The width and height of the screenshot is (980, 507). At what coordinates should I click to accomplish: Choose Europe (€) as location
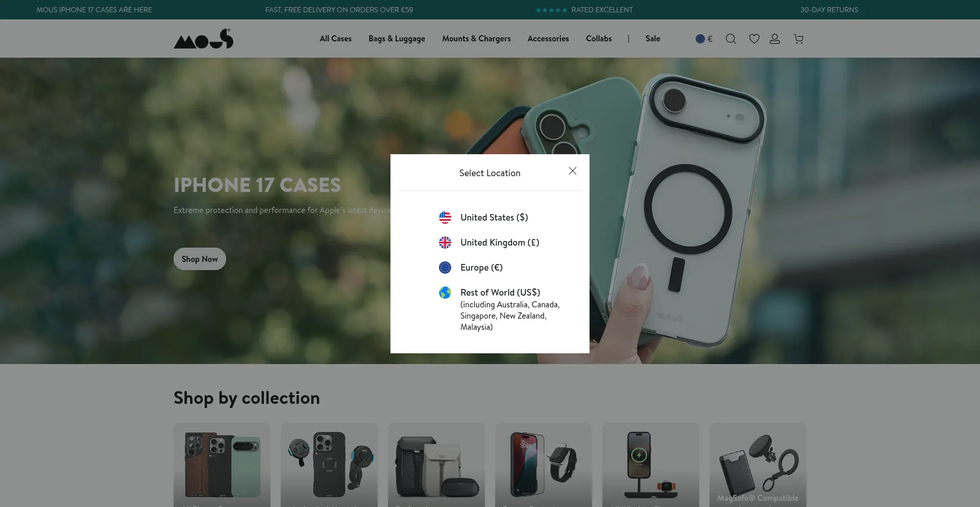tap(481, 268)
